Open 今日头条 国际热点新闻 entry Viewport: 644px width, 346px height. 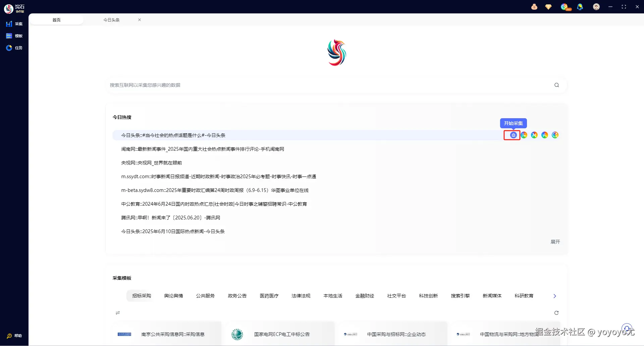pos(173,231)
